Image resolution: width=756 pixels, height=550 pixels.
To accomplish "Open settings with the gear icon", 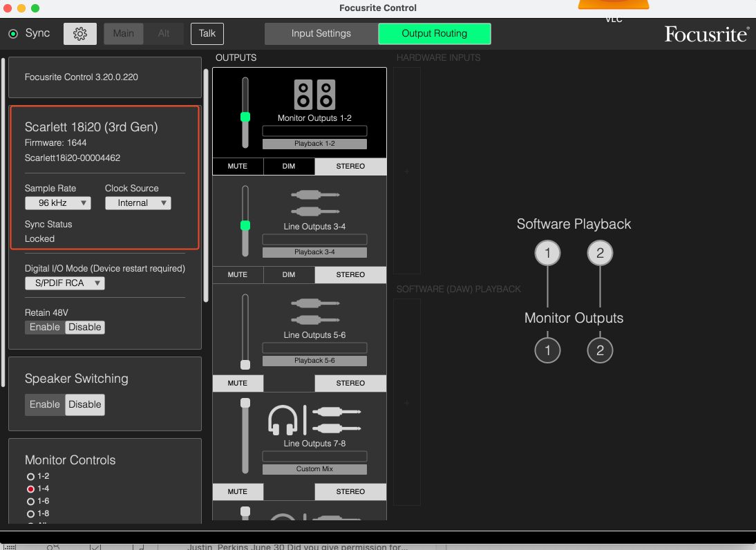I will pos(80,34).
